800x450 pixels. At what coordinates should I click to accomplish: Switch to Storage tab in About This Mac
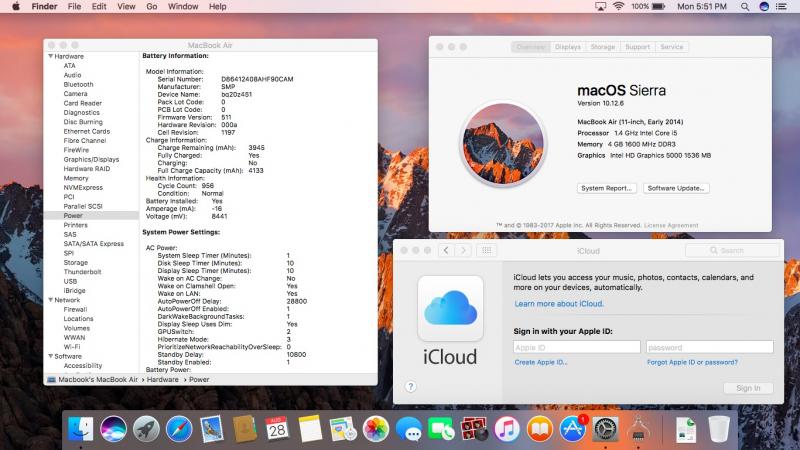pyautogui.click(x=603, y=47)
